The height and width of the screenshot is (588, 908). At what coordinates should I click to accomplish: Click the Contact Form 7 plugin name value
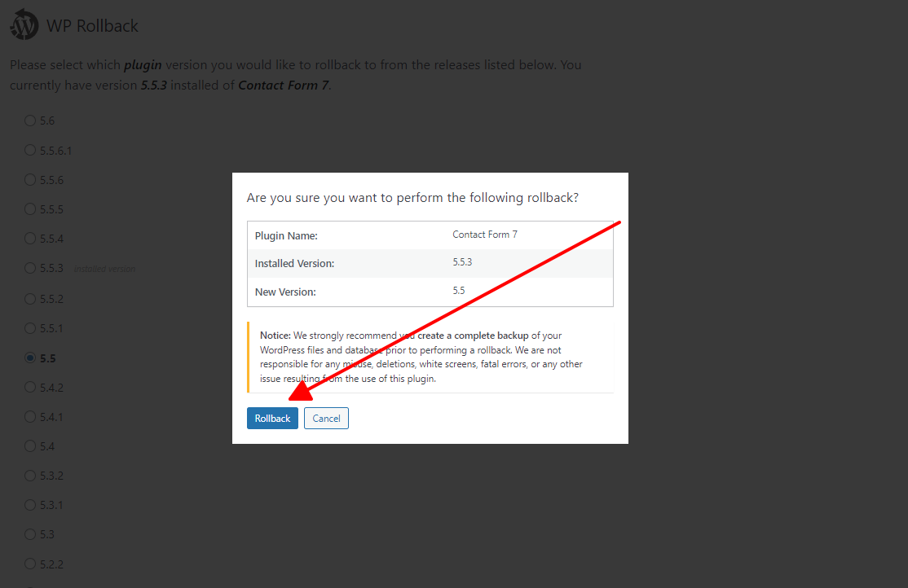(485, 235)
